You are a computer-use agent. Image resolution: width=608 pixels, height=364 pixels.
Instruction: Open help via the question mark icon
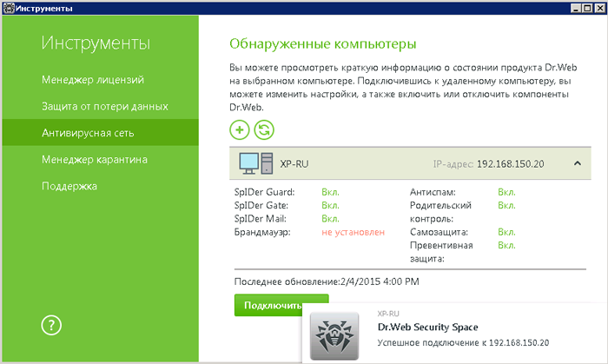51,325
